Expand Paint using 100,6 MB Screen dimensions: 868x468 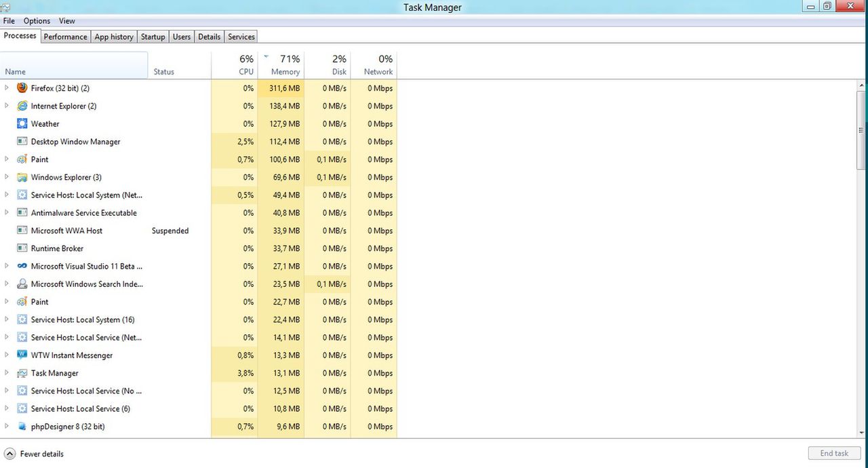[x=7, y=159]
